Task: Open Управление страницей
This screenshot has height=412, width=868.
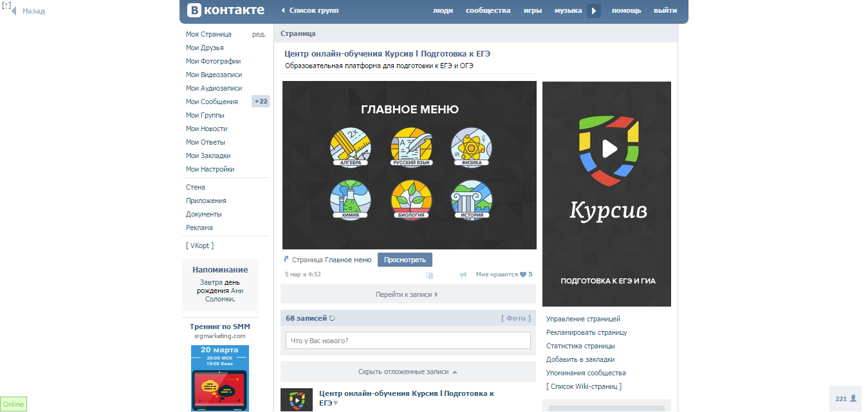Action: (584, 319)
